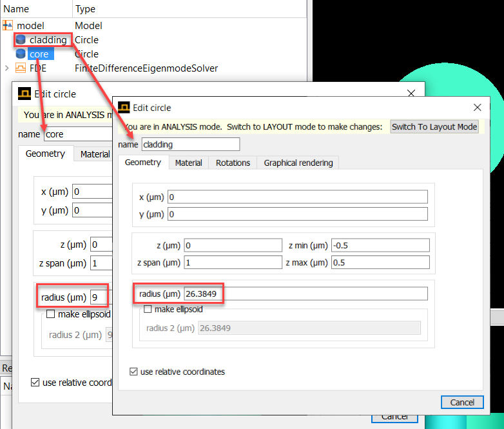Toggle use relative coordinates in core dialog

[35, 383]
